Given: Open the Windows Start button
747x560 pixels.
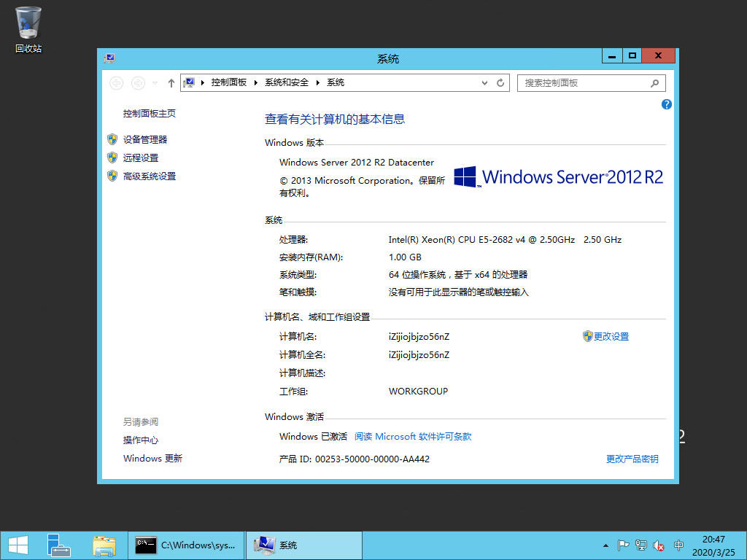Looking at the screenshot, I should pyautogui.click(x=18, y=545).
